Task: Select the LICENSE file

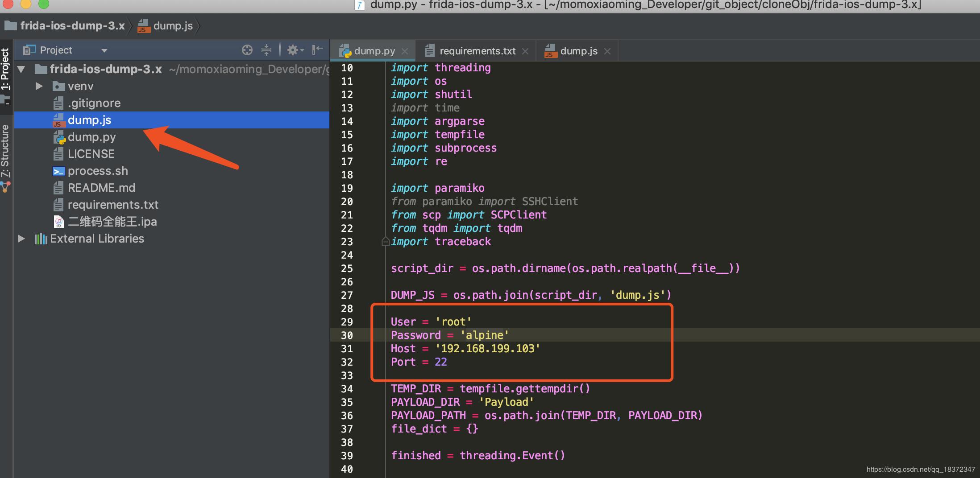Action: pos(91,154)
